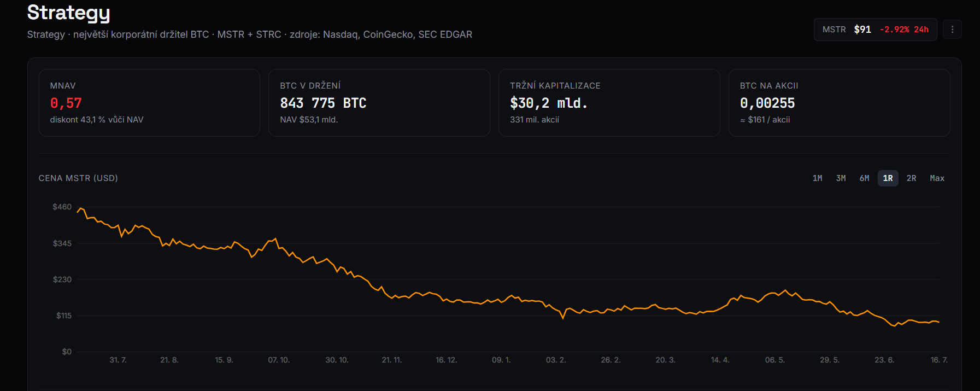The width and height of the screenshot is (980, 391).
Task: Click the '14. 4.' date label
Action: tap(720, 360)
